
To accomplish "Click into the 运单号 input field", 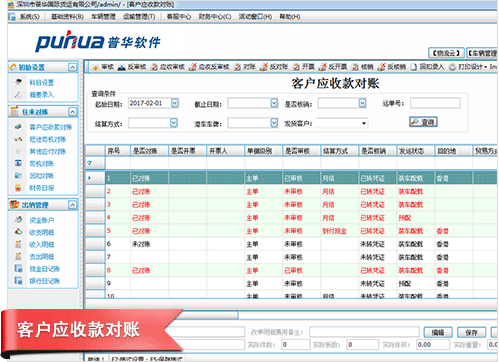I will 435,103.
